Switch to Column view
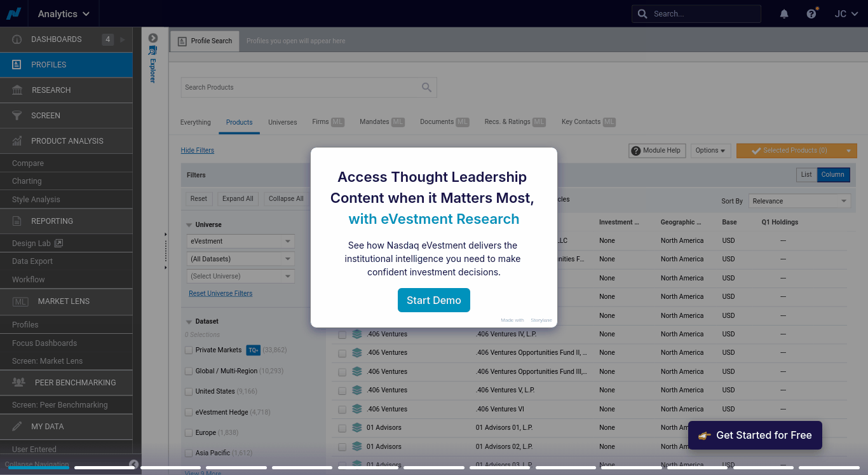The height and width of the screenshot is (475, 868). pyautogui.click(x=833, y=175)
